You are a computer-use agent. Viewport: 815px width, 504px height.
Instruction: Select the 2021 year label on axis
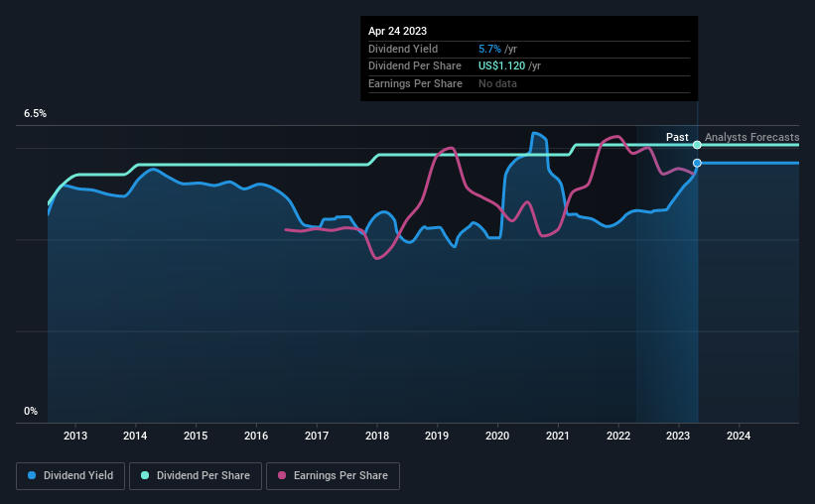[557, 436]
